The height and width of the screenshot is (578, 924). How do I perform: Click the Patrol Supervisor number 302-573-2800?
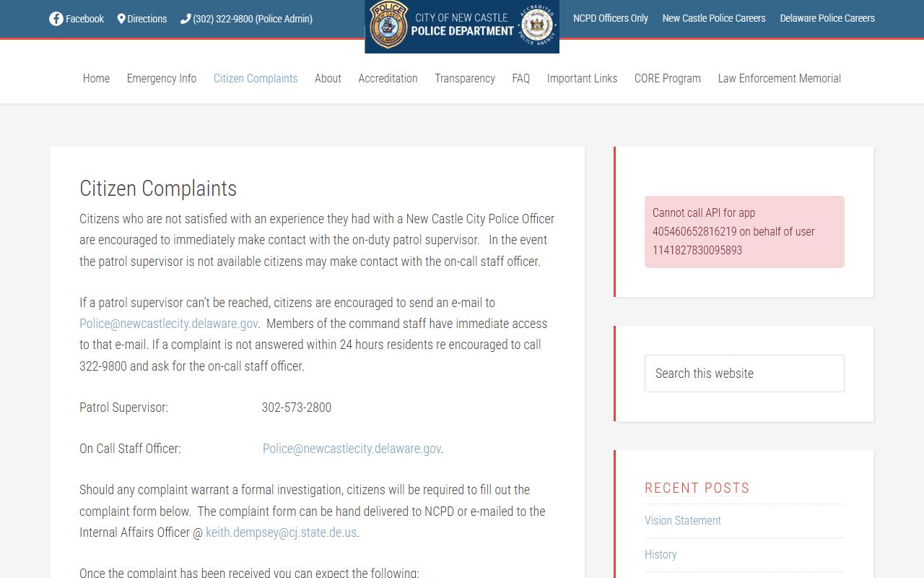tap(297, 407)
